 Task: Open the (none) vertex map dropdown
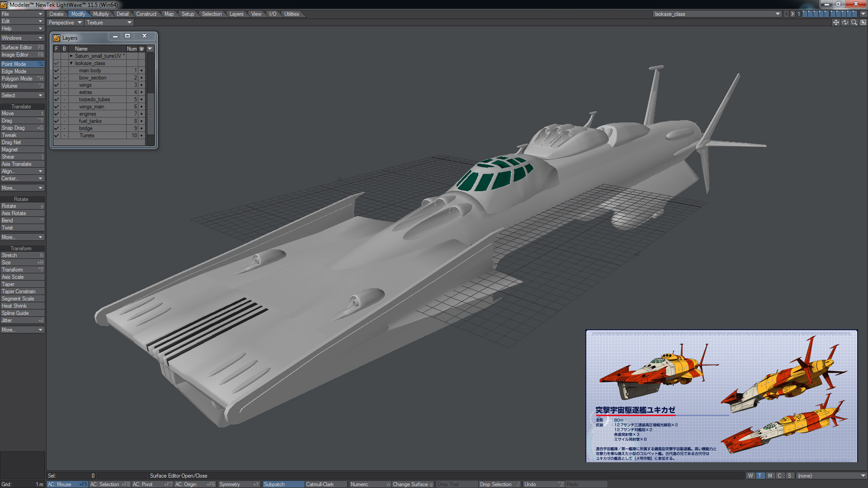[832, 476]
